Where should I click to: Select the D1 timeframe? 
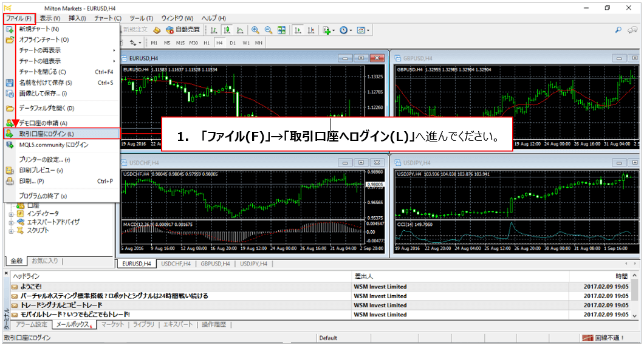tap(233, 43)
